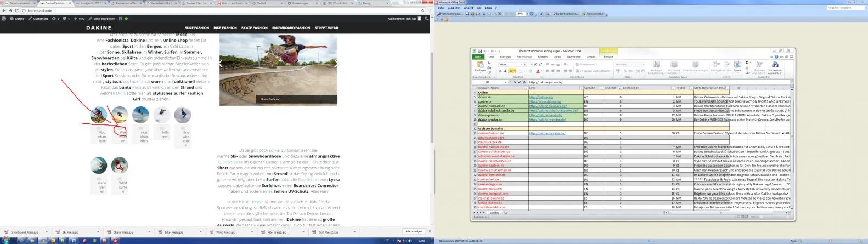Screen dimensions: 868x244
Task: Click the Excel save icon in quick access
Action: 480,51
